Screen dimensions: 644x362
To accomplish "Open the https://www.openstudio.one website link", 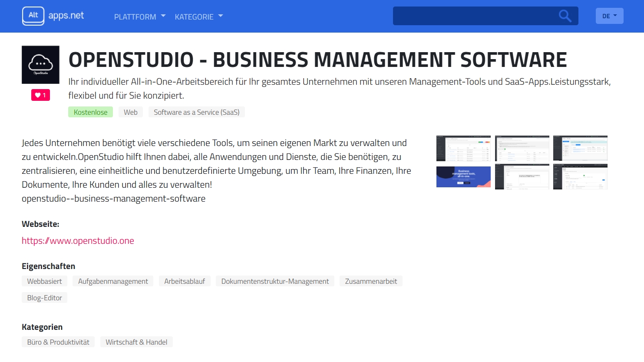I will coord(78,241).
